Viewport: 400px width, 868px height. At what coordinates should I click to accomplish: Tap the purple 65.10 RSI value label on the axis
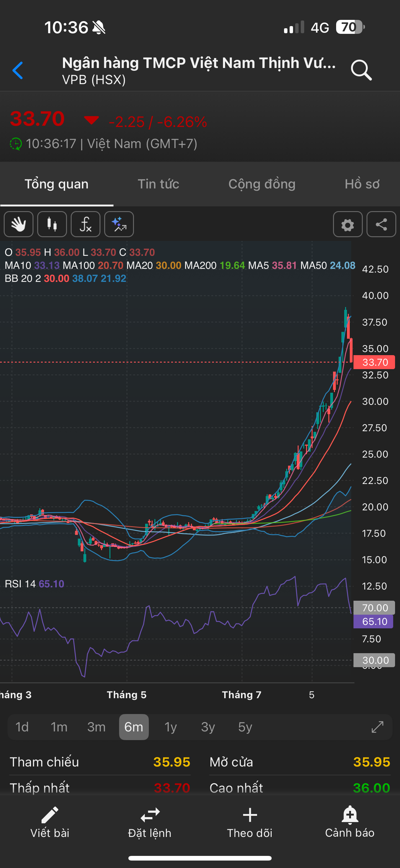click(x=373, y=621)
